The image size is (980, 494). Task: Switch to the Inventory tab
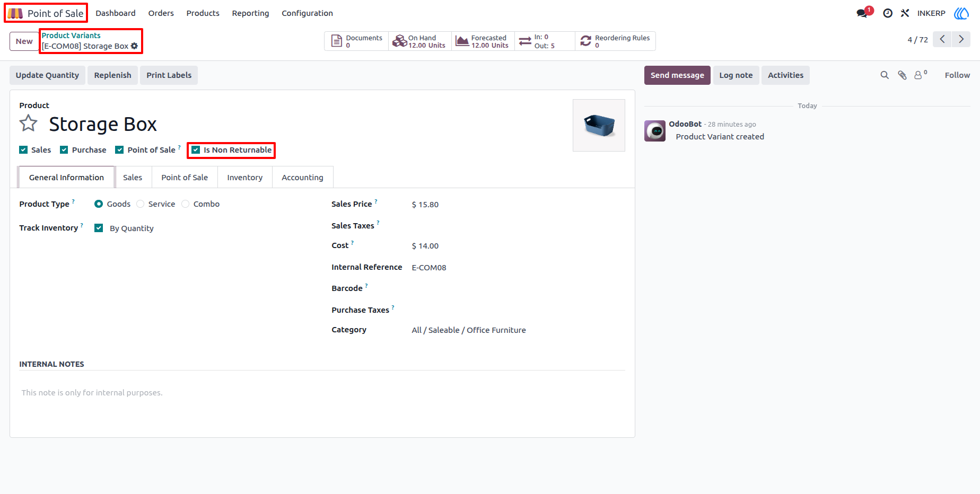pos(245,178)
